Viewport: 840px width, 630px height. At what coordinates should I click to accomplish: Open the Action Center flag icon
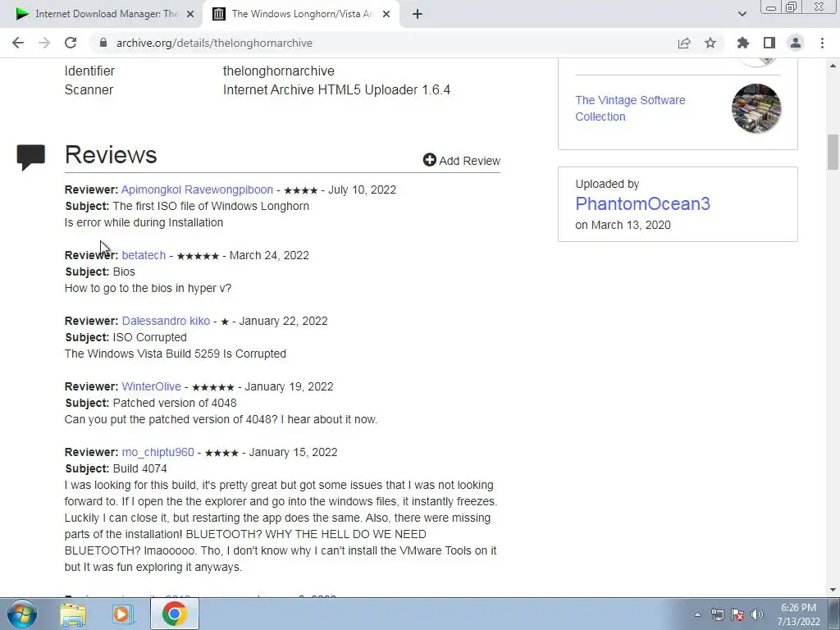[737, 615]
